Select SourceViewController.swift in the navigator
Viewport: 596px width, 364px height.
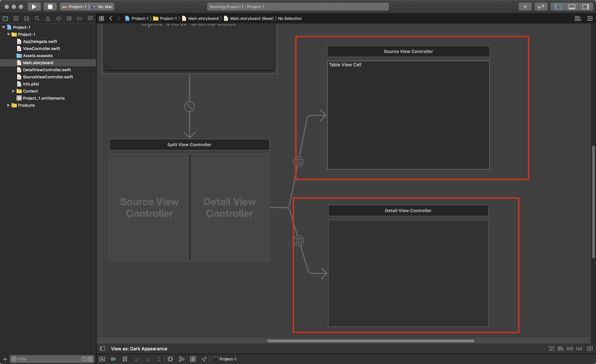[48, 77]
